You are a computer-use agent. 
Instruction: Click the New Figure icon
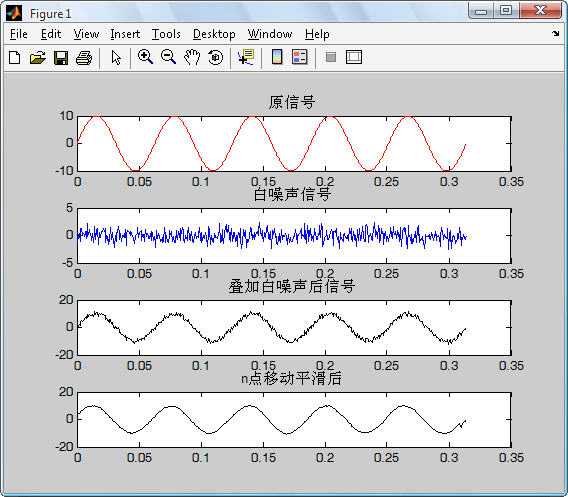14,57
